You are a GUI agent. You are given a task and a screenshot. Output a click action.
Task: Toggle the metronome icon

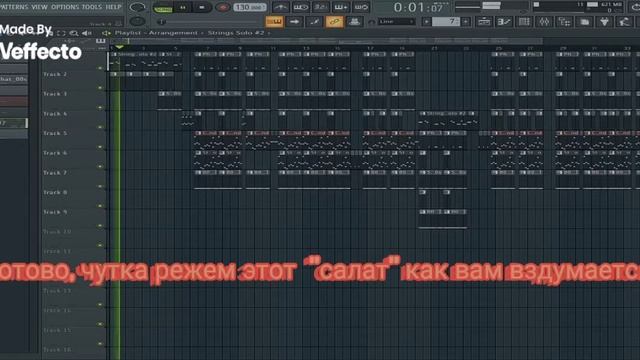pyautogui.click(x=280, y=7)
